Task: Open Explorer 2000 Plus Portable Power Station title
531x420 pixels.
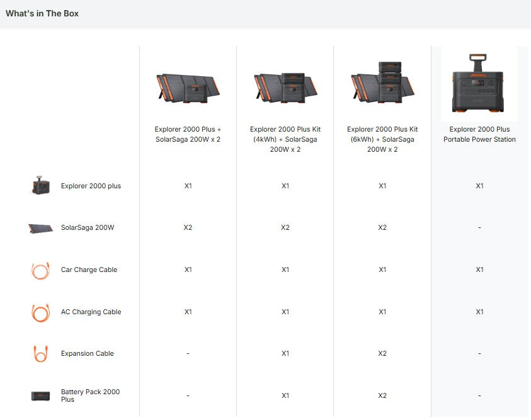Action: (479, 135)
